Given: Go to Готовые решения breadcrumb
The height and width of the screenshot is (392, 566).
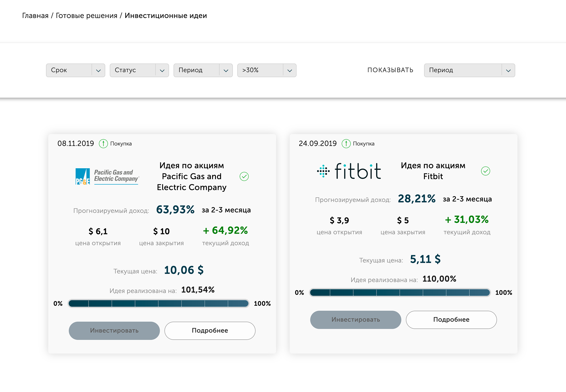Looking at the screenshot, I should (x=86, y=16).
